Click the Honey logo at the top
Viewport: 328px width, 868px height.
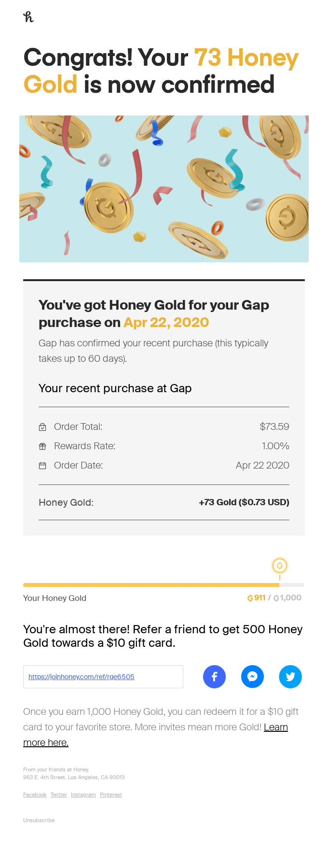(x=29, y=16)
